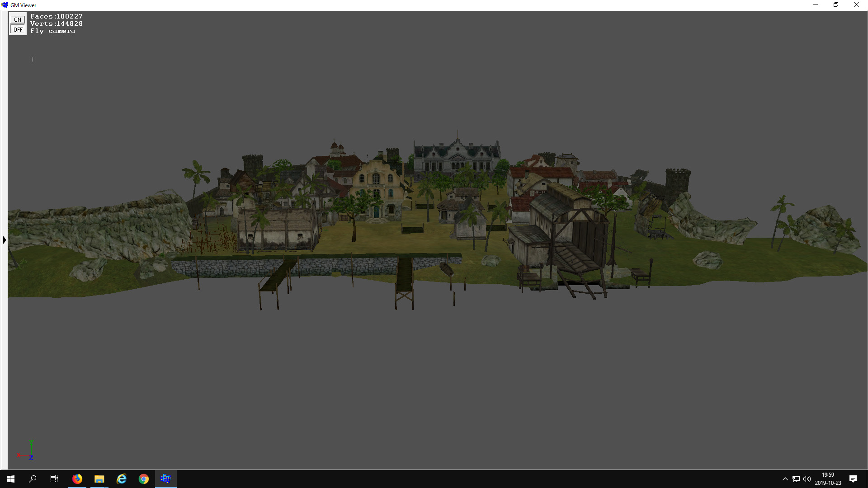
Task: Click the Faces:100227 counter text
Action: (57, 16)
